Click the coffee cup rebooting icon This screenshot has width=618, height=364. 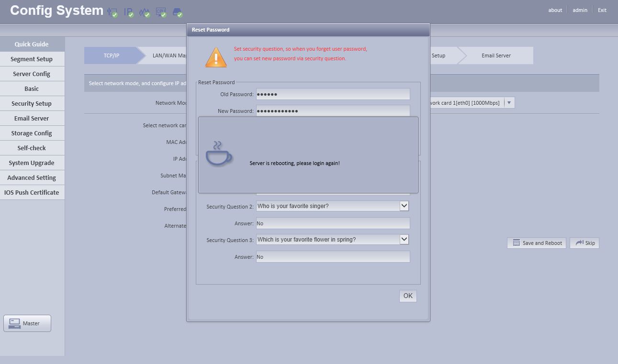click(x=219, y=154)
